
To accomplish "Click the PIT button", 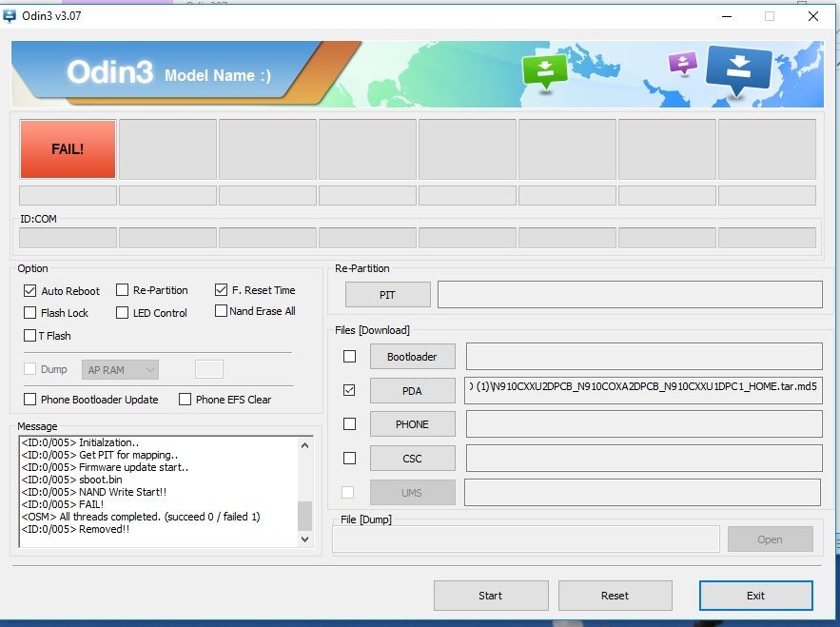I will tap(388, 295).
